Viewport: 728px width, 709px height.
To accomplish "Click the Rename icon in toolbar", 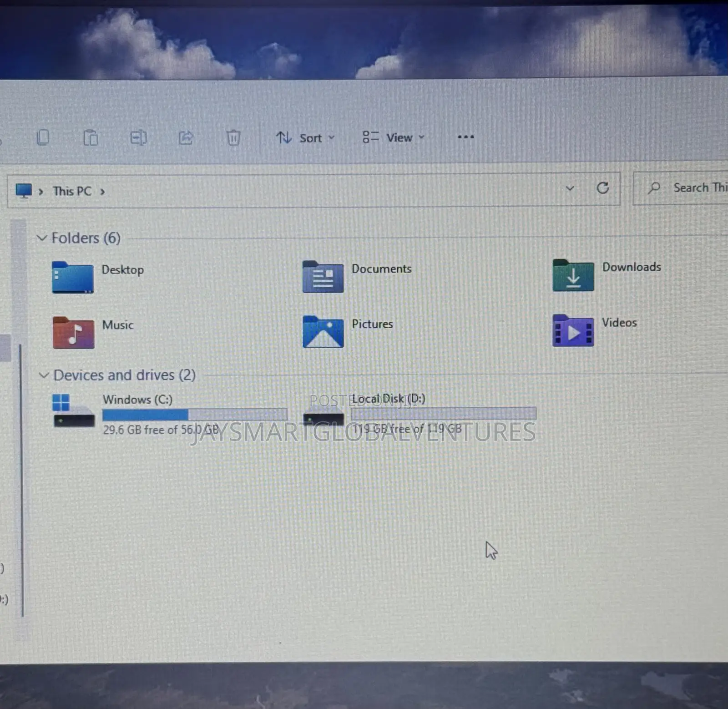I will click(x=138, y=137).
